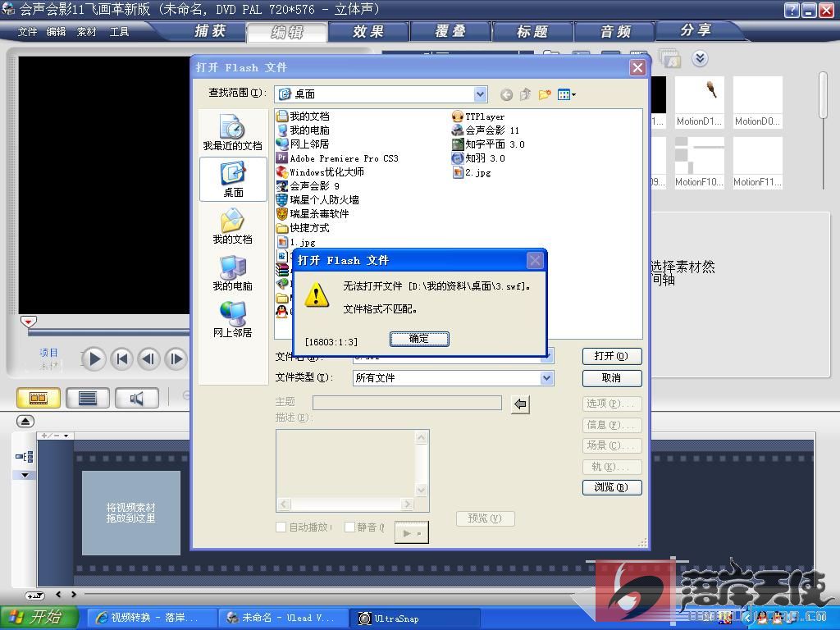Switch to the 分享 step tab
Image resolution: width=840 pixels, height=630 pixels.
(x=696, y=30)
